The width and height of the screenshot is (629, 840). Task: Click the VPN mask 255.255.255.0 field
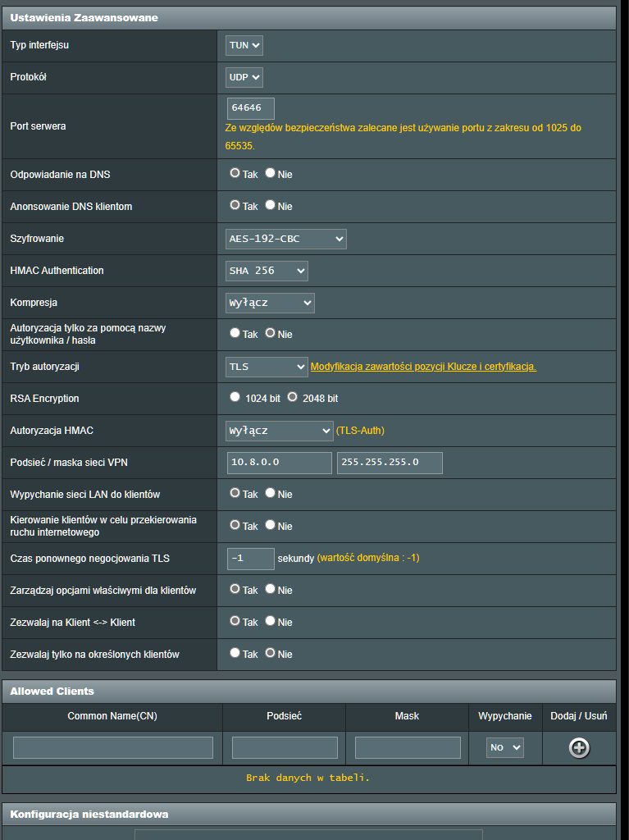coord(390,463)
